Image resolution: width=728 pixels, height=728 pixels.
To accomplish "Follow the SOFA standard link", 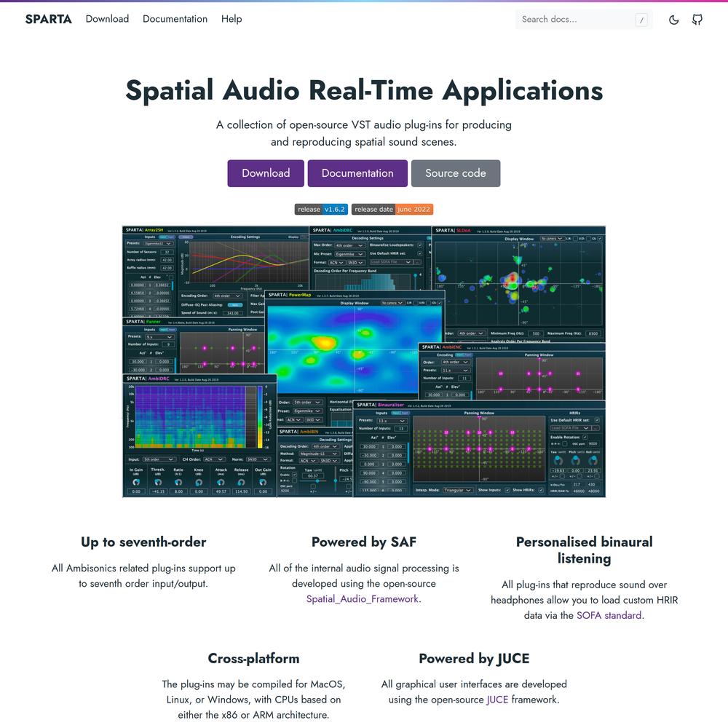I will (x=609, y=615).
